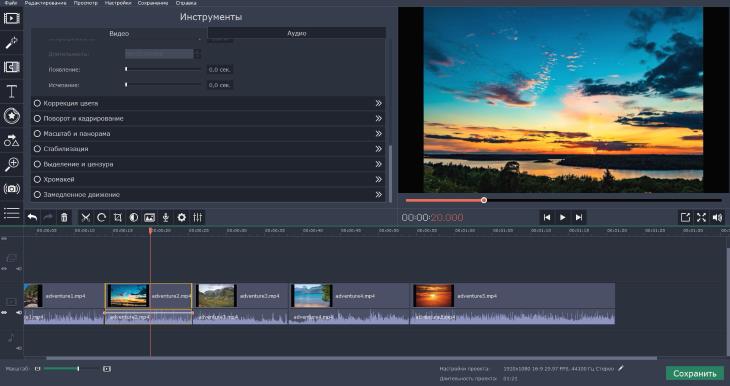This screenshot has height=386, width=730.
Task: Expand Коррекция цвета section chevron
Action: 379,103
